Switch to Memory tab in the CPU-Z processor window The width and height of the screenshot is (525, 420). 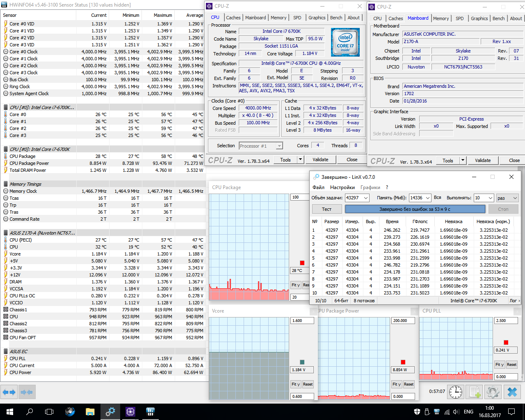(278, 18)
